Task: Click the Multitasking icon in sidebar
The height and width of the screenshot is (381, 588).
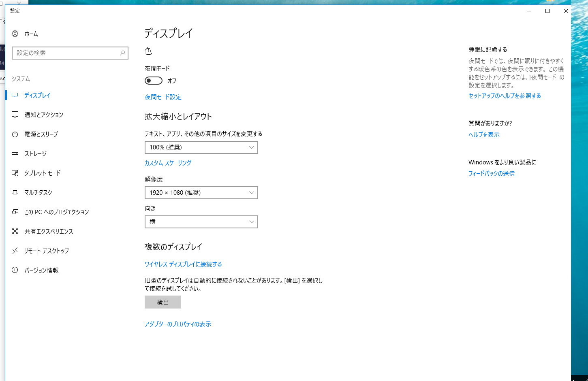Action: (x=15, y=193)
